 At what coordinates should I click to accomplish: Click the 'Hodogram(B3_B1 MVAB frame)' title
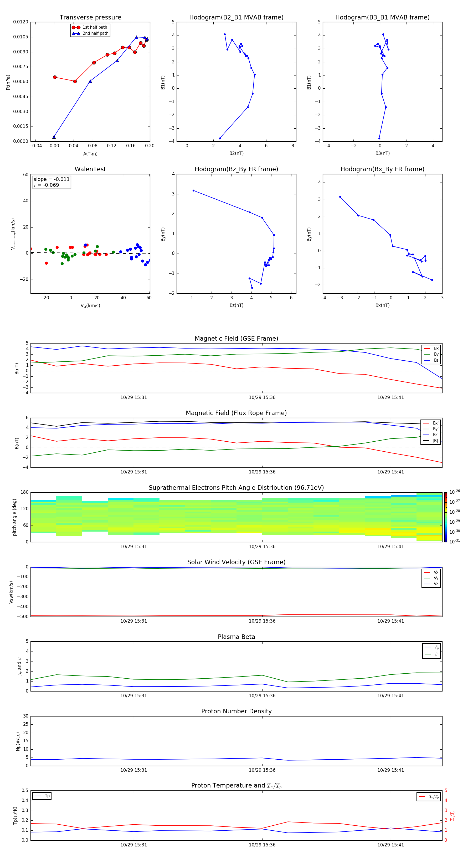coord(382,18)
